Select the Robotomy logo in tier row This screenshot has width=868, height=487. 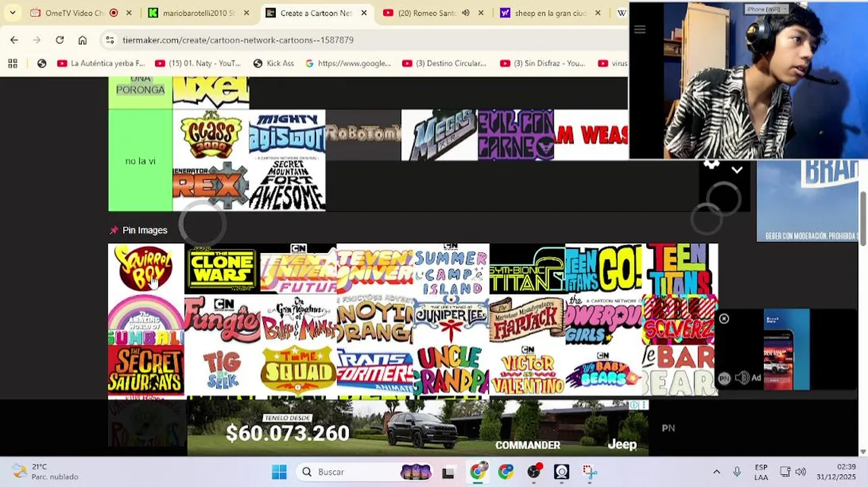tap(363, 135)
